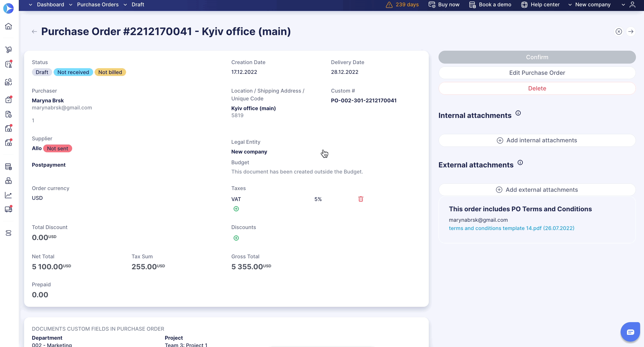
Task: Add a new tax with green plus
Action: tap(236, 209)
